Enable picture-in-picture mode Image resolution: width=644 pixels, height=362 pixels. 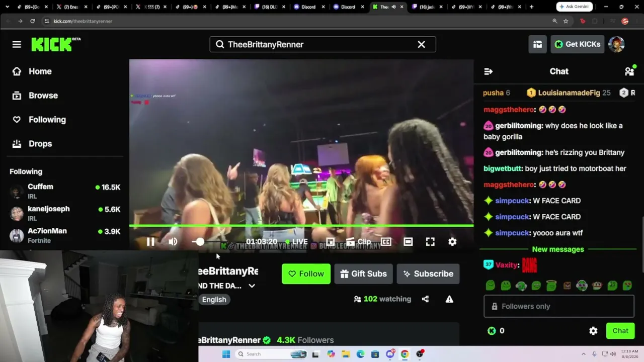(x=330, y=242)
